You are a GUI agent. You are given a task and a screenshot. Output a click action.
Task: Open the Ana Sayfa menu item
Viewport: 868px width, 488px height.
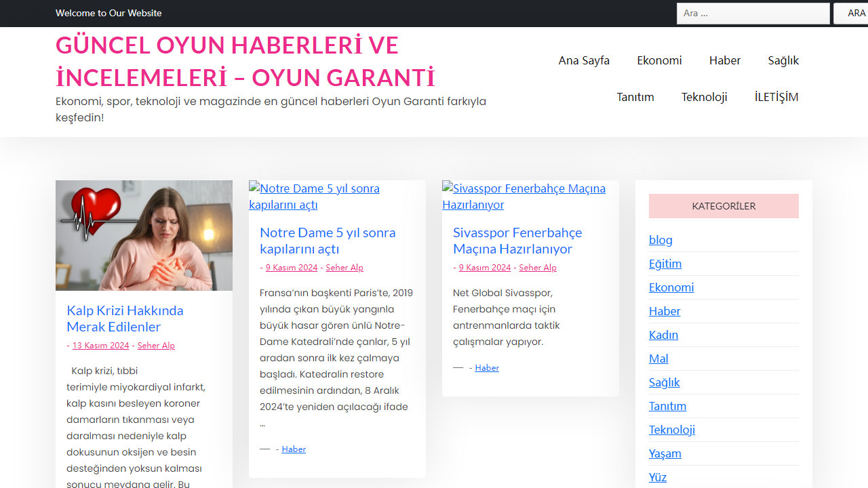[584, 60]
